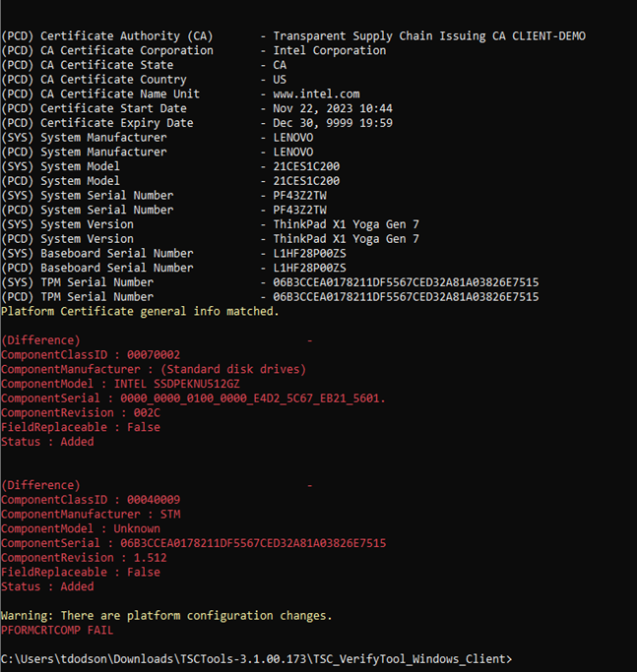
Task: Click 'ComponentClassID : 00070002' line
Action: click(91, 355)
